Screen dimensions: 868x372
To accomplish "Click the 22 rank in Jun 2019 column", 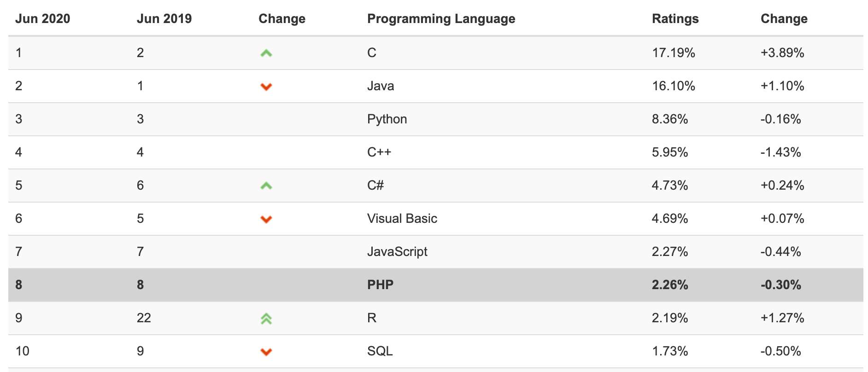I will pos(144,318).
